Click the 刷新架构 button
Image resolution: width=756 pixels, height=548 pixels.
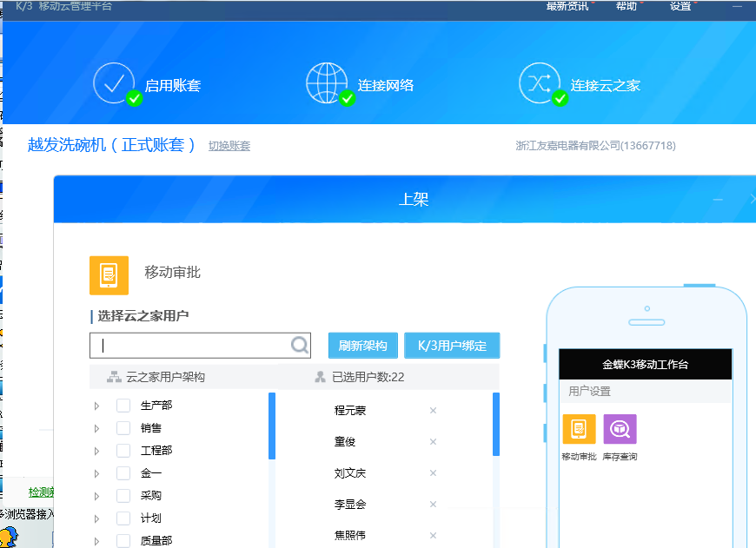click(x=363, y=346)
